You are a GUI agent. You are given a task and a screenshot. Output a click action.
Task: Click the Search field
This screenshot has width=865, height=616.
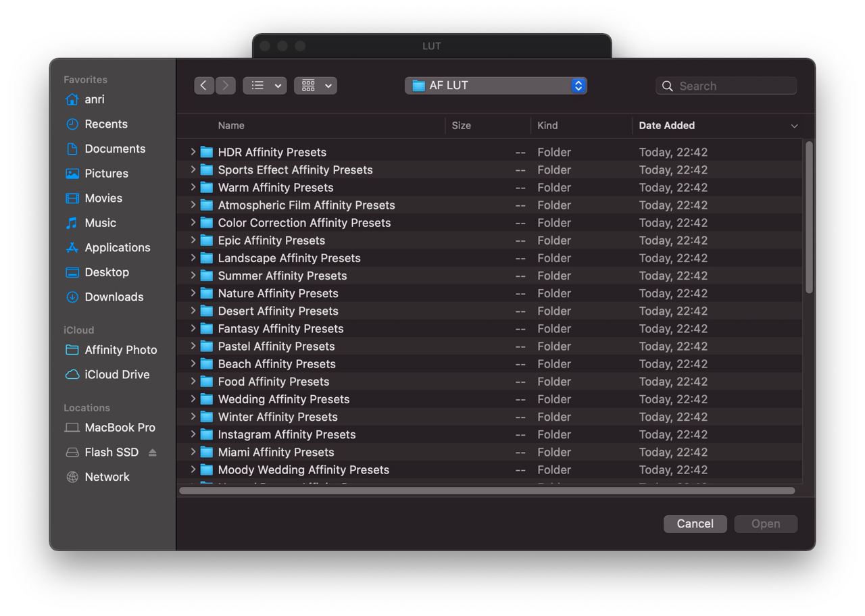726,86
